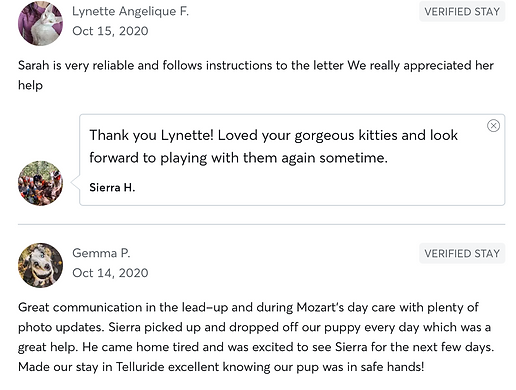
Task: Open Lynette's cat profile picture
Action: pos(40,23)
